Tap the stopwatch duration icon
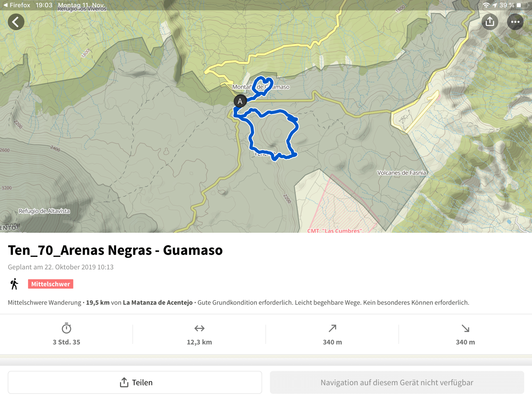 click(x=66, y=328)
